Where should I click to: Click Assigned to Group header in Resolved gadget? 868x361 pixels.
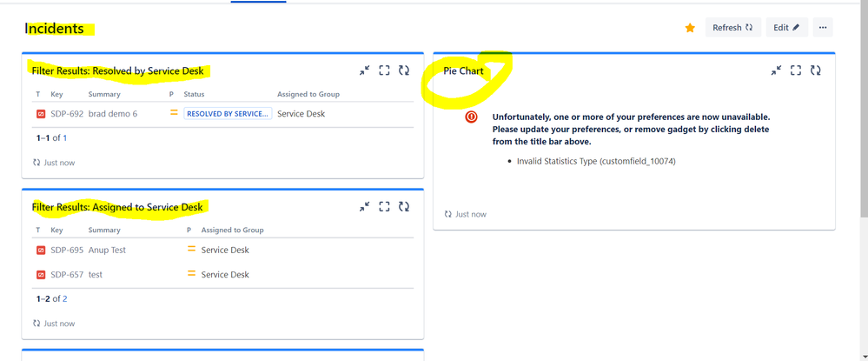308,94
